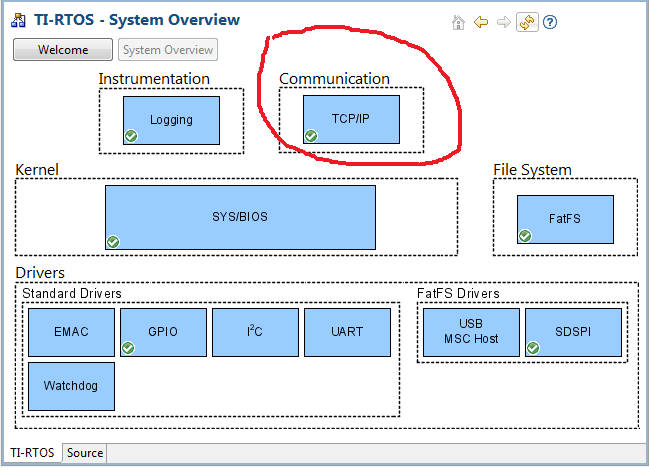Screen dimensions: 649x471
Task: Click the green checkmark on TCP/IP
Action: pyautogui.click(x=311, y=135)
